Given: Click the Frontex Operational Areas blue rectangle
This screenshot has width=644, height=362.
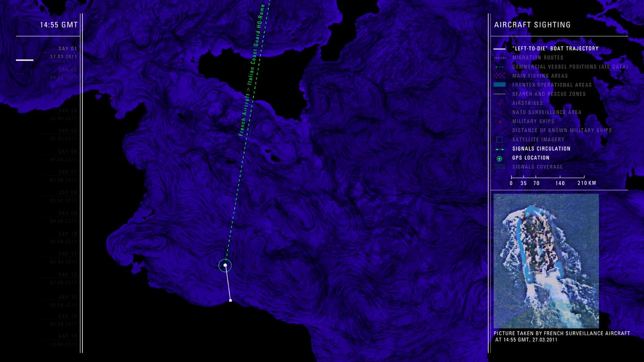Looking at the screenshot, I should (x=499, y=85).
